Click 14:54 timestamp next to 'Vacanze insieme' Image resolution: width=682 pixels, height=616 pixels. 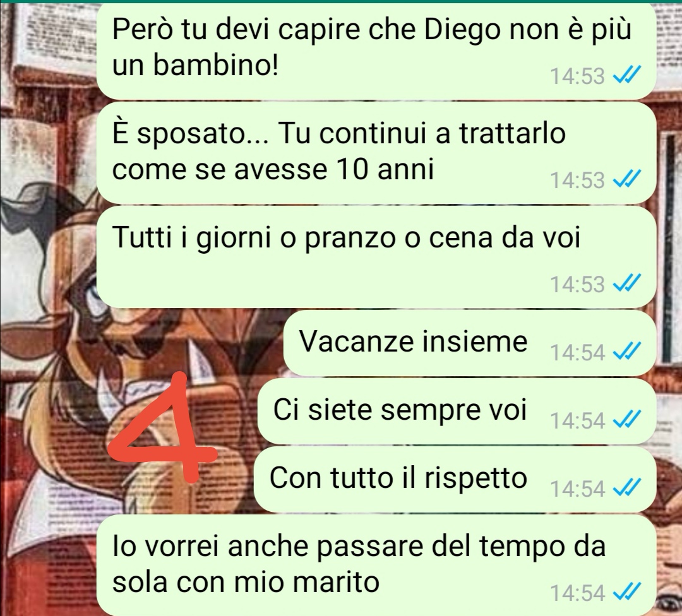point(578,353)
